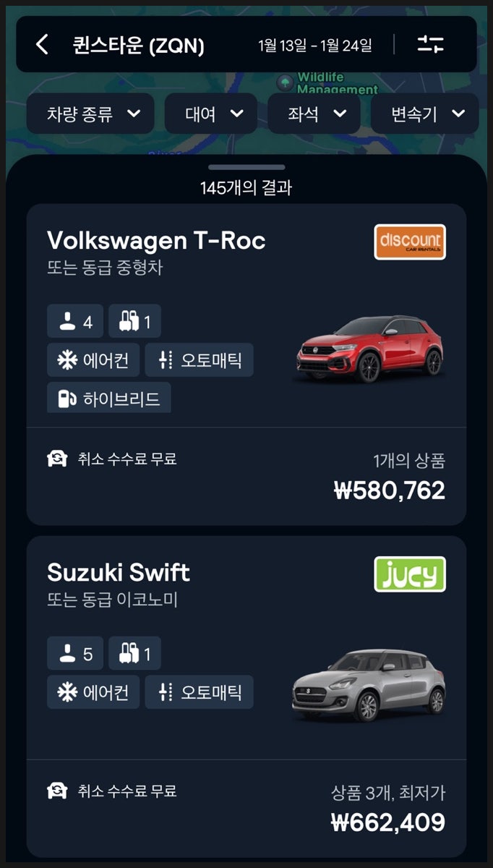This screenshot has width=493, height=868.
Task: Click the T-Roc 4 seats tag
Action: coord(75,321)
